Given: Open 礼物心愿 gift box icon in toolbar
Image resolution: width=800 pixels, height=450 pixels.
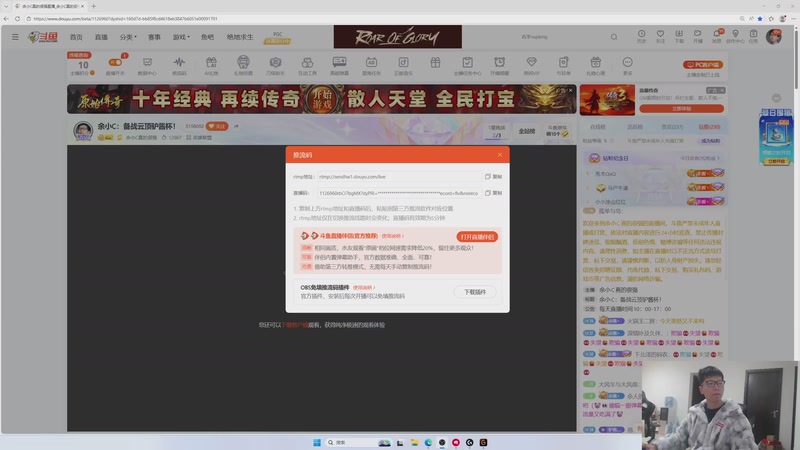Looking at the screenshot, I should tap(595, 66).
